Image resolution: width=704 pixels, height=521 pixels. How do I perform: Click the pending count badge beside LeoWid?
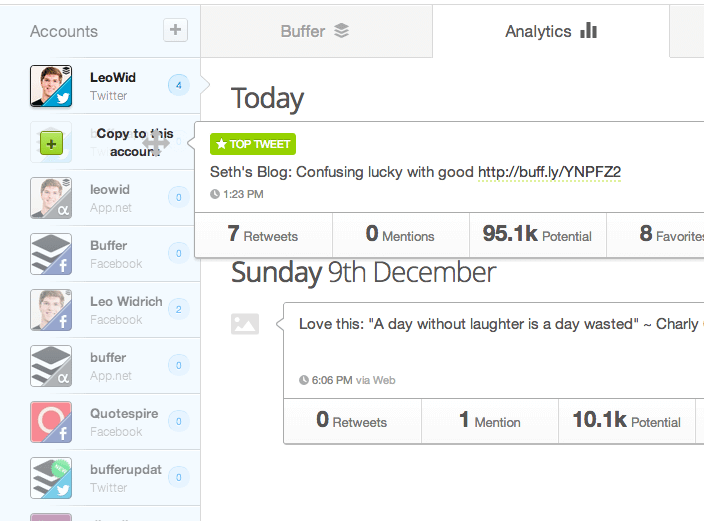pyautogui.click(x=179, y=86)
